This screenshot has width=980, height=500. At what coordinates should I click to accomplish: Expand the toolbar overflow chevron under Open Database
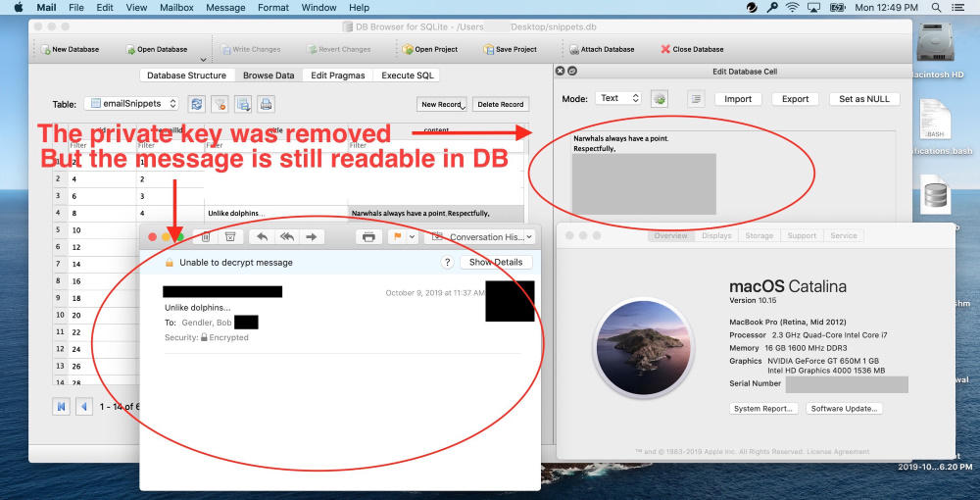click(x=203, y=60)
